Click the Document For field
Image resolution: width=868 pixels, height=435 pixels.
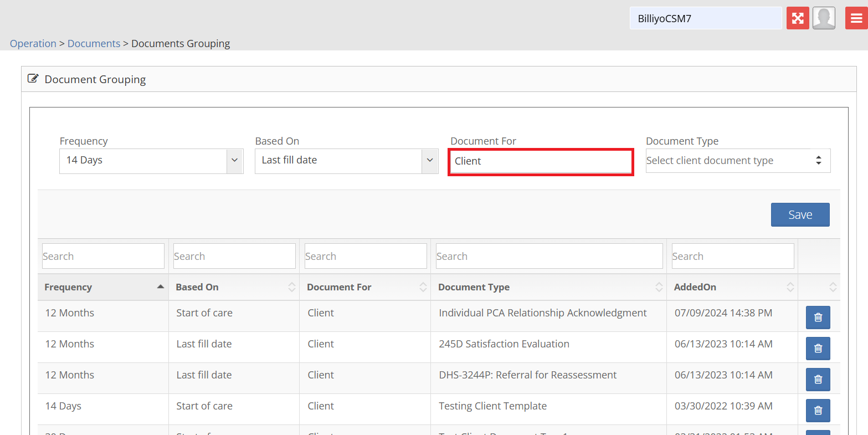point(540,161)
